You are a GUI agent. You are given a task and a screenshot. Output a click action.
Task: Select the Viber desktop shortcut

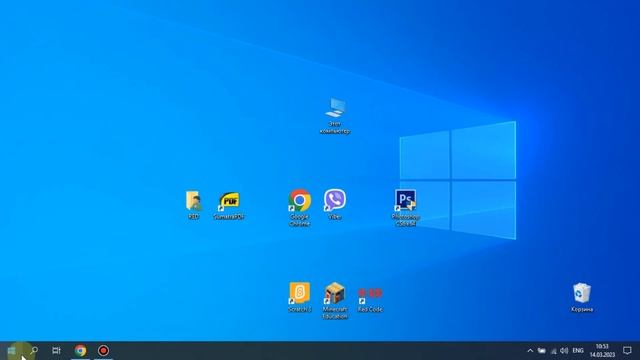(335, 204)
